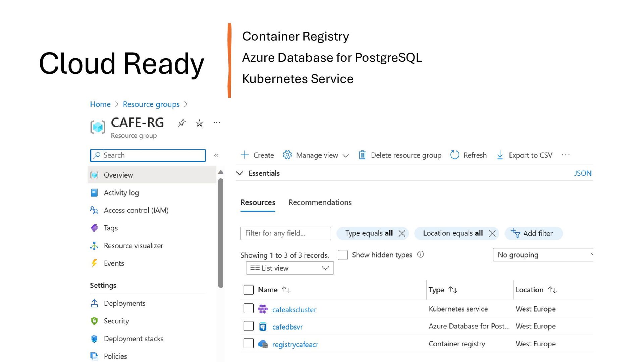The image size is (644, 362).
Task: Check the cafedbsvr row checkbox
Action: click(x=249, y=326)
